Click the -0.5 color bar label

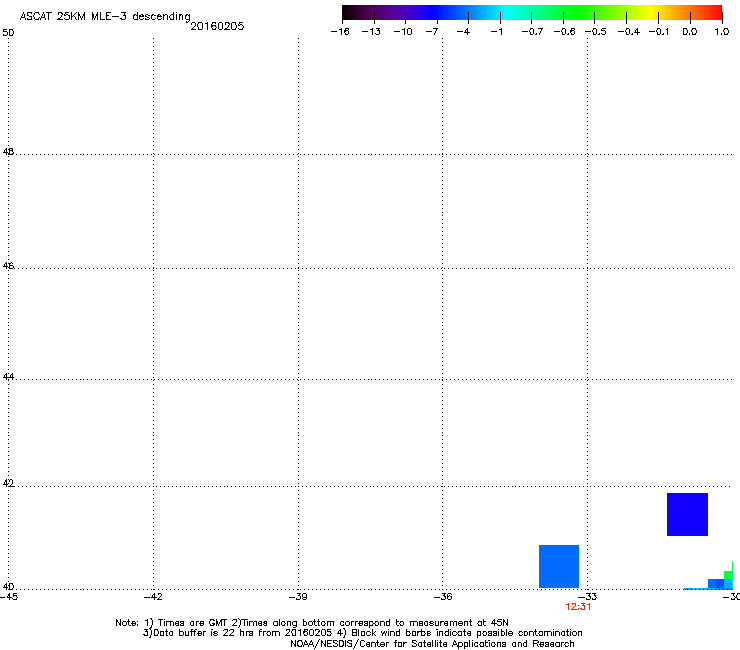point(596,32)
